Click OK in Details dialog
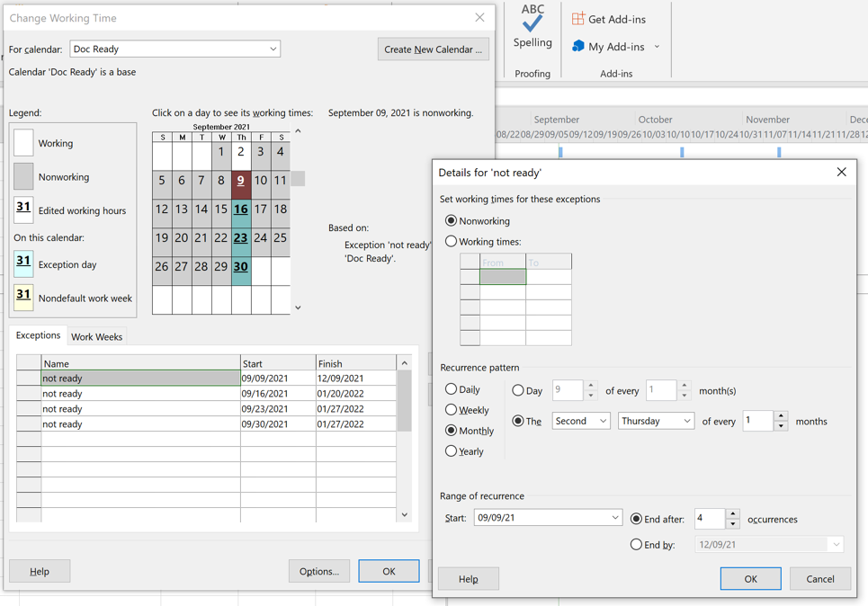Viewport: 868px width, 606px height. pyautogui.click(x=751, y=579)
